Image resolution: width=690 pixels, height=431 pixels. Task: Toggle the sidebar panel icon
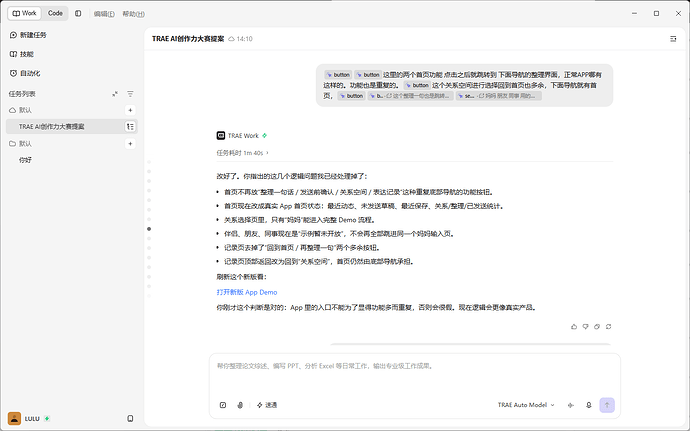78,13
